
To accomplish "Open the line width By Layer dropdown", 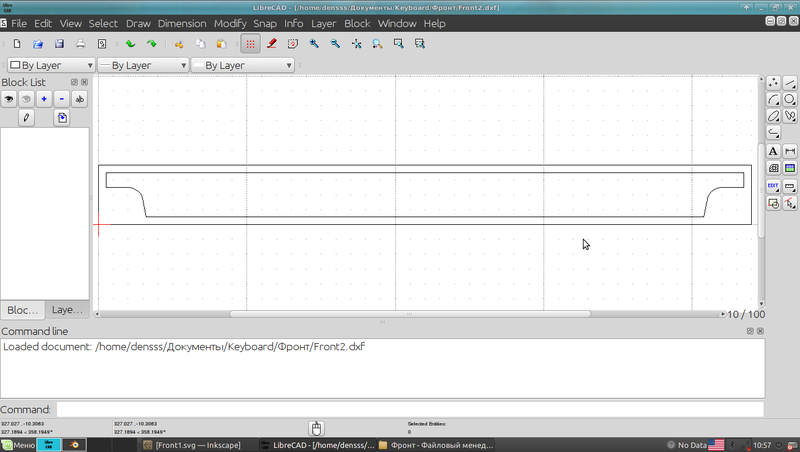I will pos(143,65).
